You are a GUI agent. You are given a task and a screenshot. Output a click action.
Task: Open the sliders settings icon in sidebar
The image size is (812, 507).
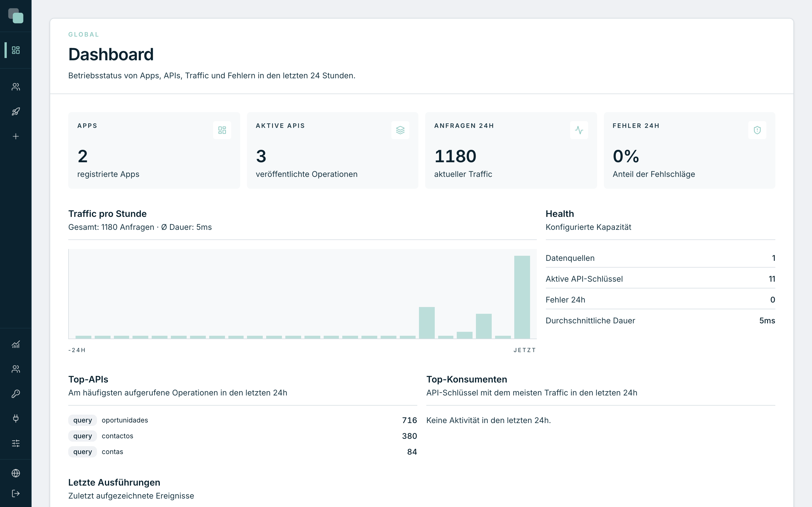[x=16, y=443]
